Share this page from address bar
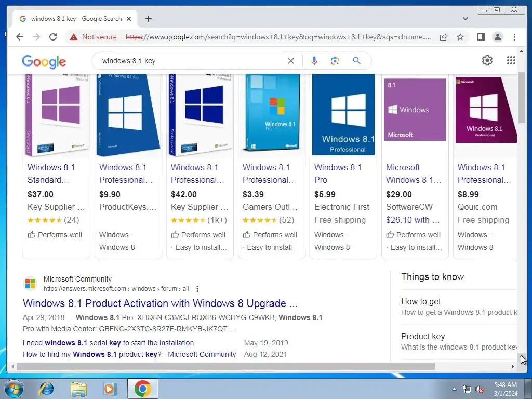532x399 pixels. click(x=444, y=37)
